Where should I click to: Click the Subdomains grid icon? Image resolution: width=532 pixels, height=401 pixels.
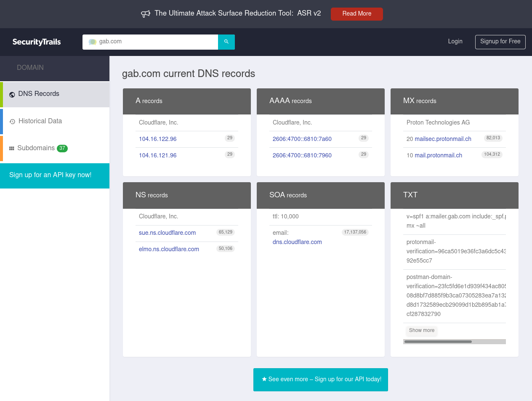point(12,149)
